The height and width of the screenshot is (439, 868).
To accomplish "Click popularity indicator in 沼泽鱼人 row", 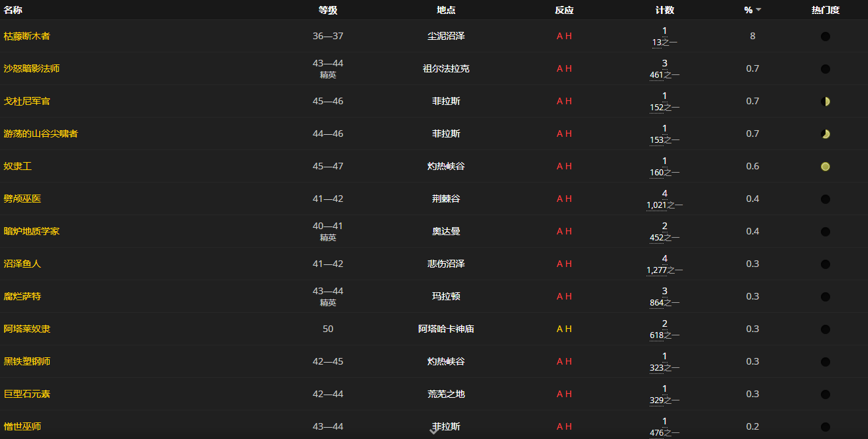I will [826, 264].
